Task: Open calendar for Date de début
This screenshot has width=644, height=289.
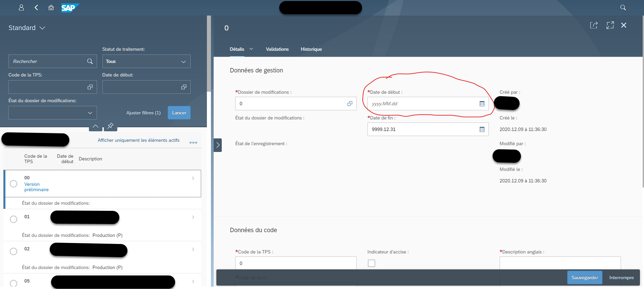Action: pos(482,104)
